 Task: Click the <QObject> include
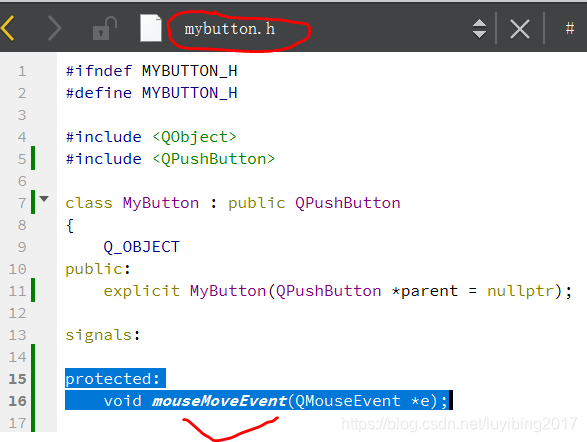click(x=194, y=137)
